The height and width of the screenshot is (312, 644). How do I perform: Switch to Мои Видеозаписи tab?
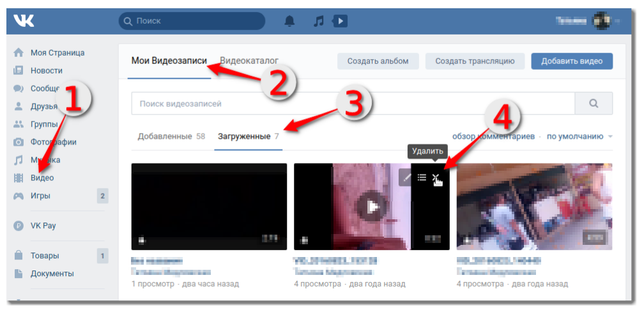click(x=169, y=61)
